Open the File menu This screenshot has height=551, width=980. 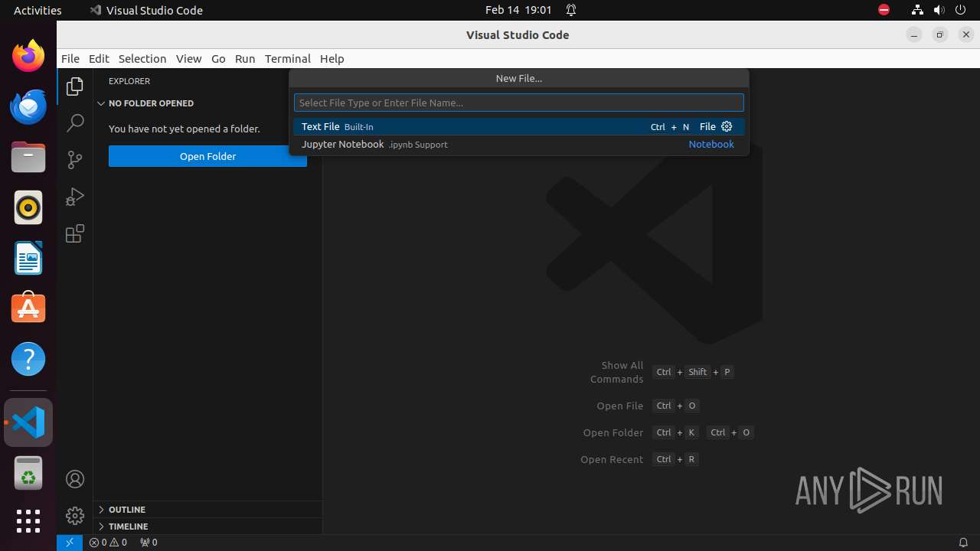coord(70,58)
